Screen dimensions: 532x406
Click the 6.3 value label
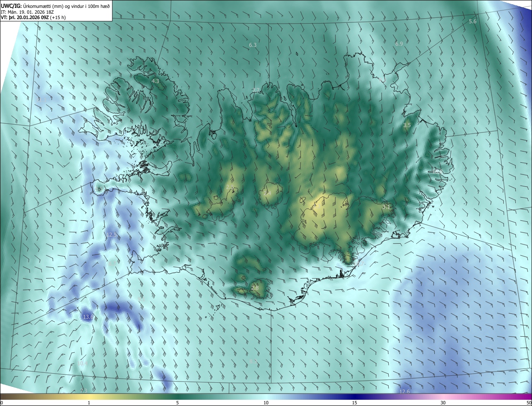pos(253,45)
